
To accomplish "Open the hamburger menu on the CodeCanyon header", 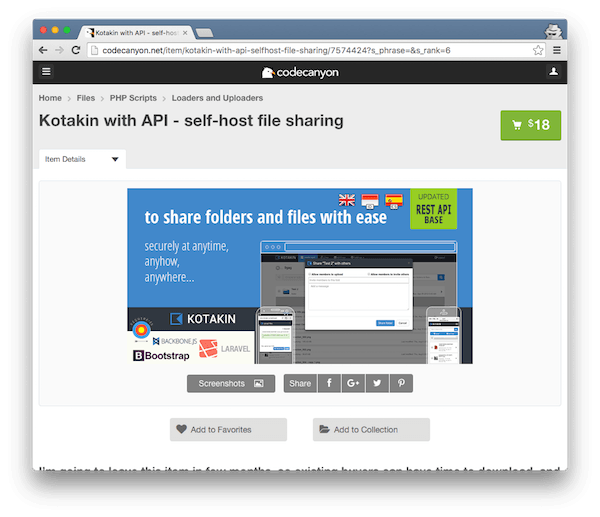I will (46, 72).
